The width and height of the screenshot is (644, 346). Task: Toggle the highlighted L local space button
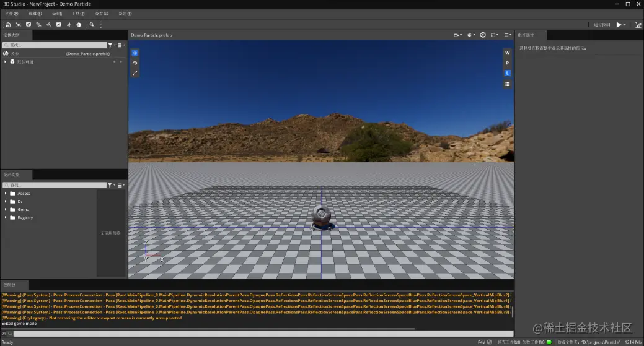click(507, 73)
